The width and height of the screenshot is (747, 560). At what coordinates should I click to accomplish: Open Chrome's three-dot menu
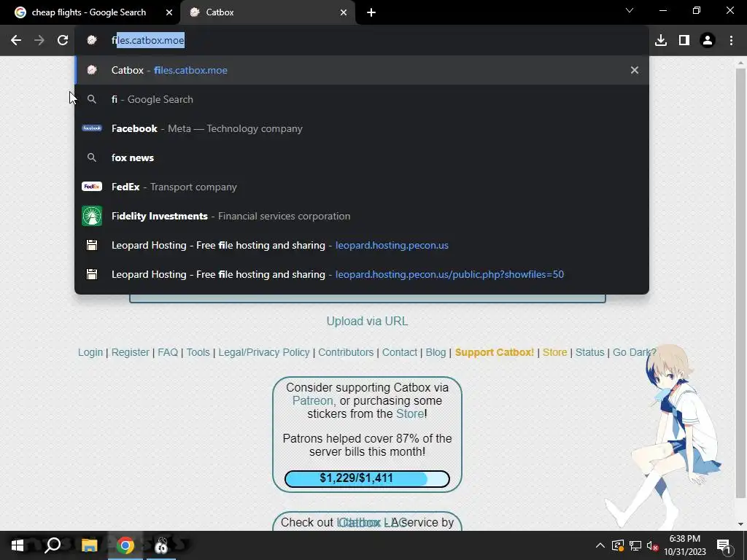pos(731,41)
